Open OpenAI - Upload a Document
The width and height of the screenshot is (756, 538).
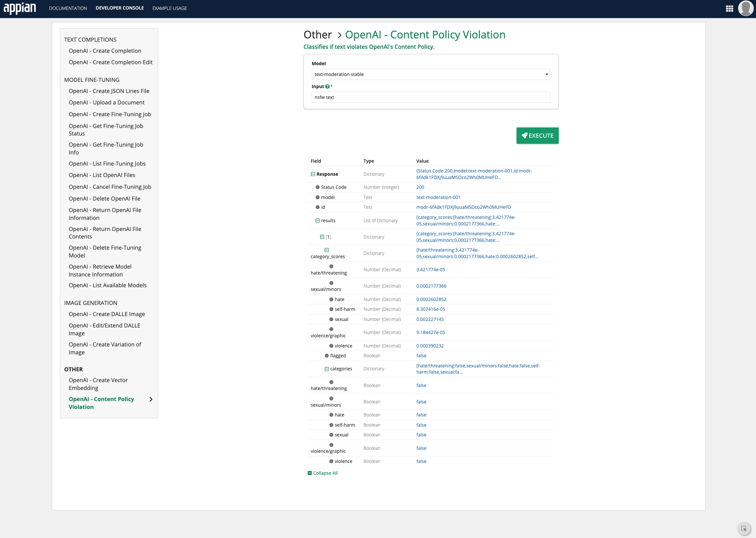(x=107, y=103)
